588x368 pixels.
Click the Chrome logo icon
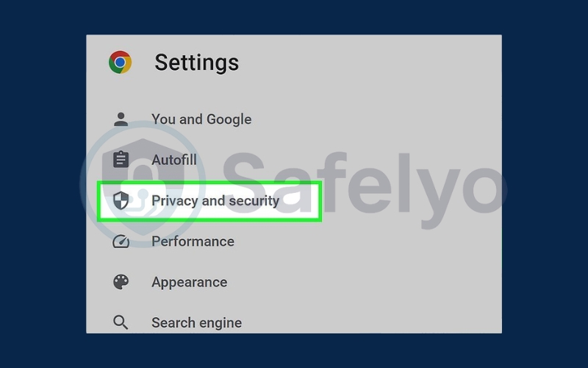pos(120,62)
